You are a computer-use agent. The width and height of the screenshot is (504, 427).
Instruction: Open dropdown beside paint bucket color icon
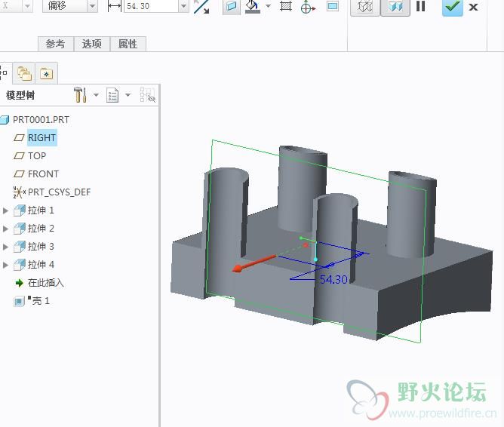point(268,6)
